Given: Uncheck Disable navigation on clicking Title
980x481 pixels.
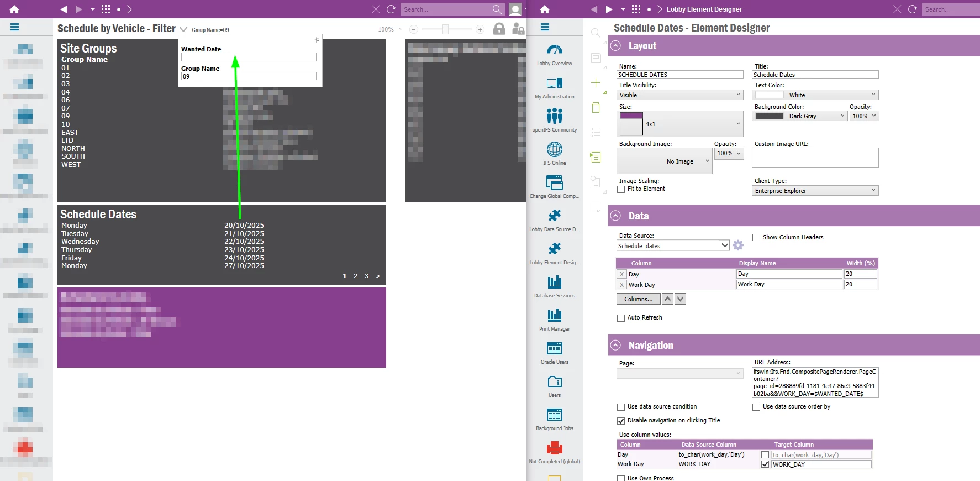Looking at the screenshot, I should coord(621,421).
